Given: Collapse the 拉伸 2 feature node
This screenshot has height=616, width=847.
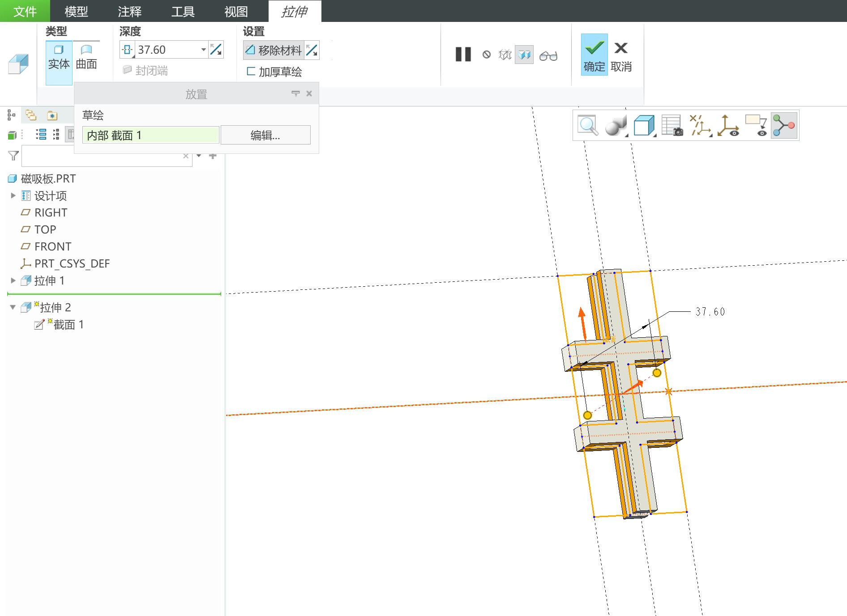Looking at the screenshot, I should tap(13, 307).
